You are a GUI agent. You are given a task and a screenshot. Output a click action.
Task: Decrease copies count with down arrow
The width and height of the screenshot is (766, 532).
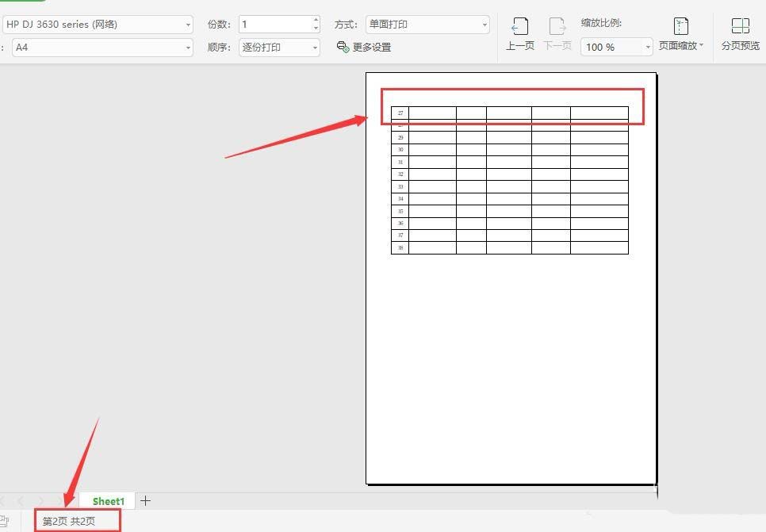316,29
